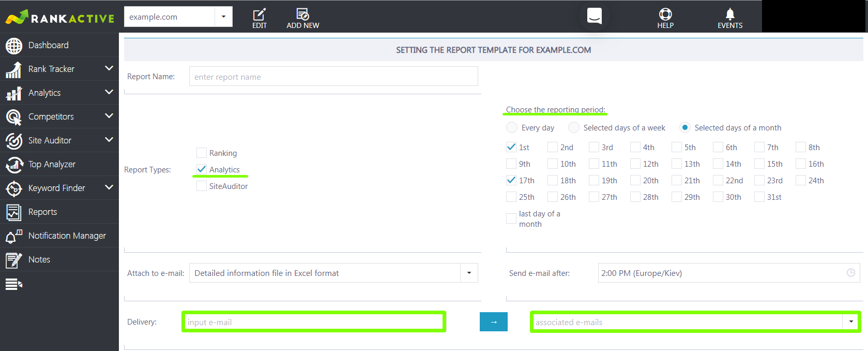This screenshot has width=868, height=351.
Task: Click the Keyword Finder icon
Action: [14, 188]
